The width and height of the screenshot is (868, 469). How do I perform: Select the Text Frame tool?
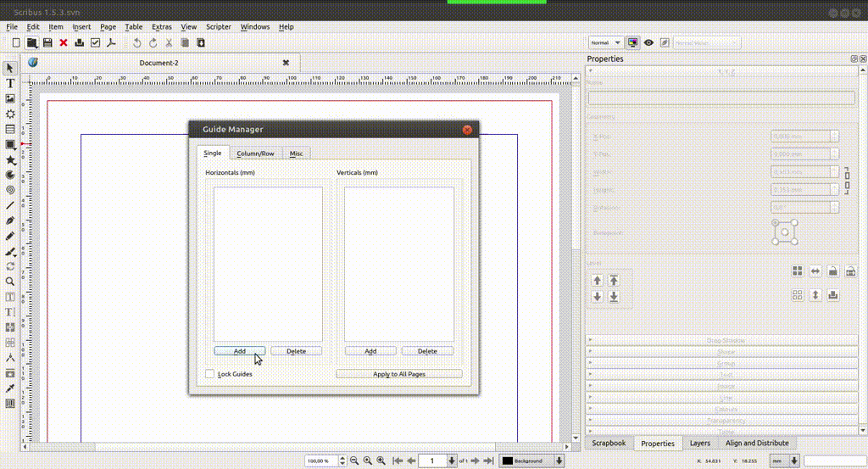[10, 83]
